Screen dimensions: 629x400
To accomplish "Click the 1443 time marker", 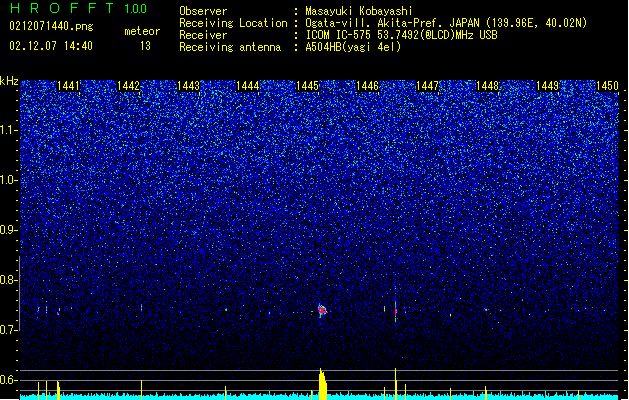I will [188, 86].
